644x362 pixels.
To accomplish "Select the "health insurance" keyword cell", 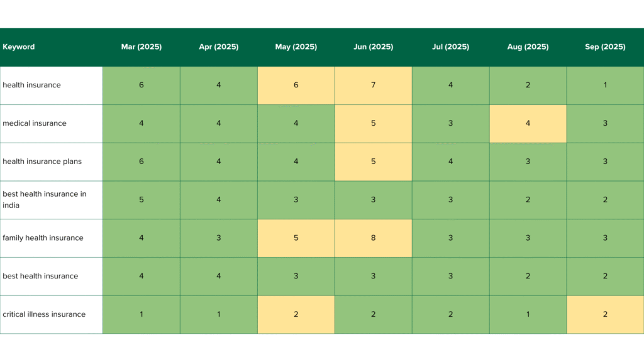I will [32, 85].
